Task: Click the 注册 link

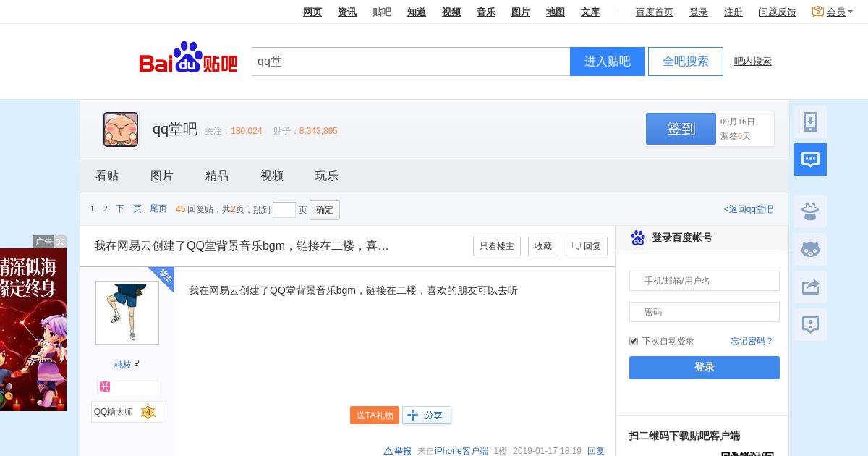Action: tap(733, 12)
